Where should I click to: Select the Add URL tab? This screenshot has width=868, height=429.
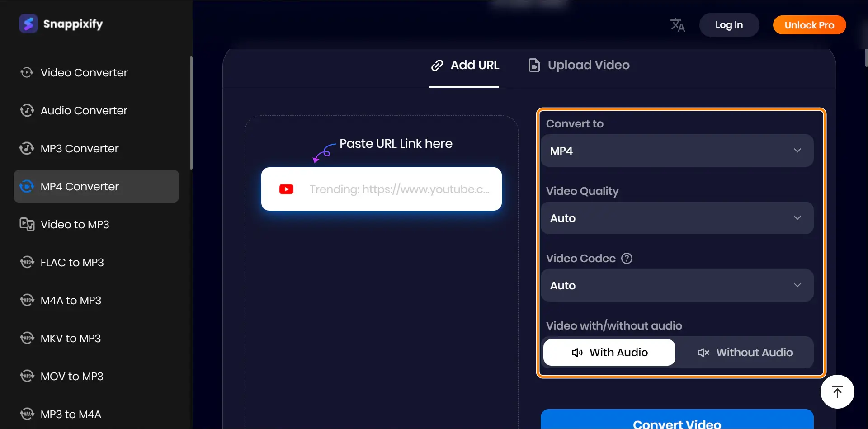(464, 66)
